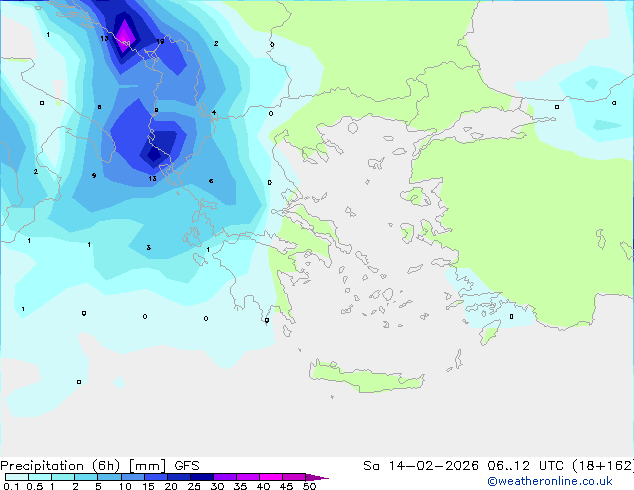Screen dimensions: 634x490
Task: Click the '25' legend scale label
Action: [x=194, y=486]
